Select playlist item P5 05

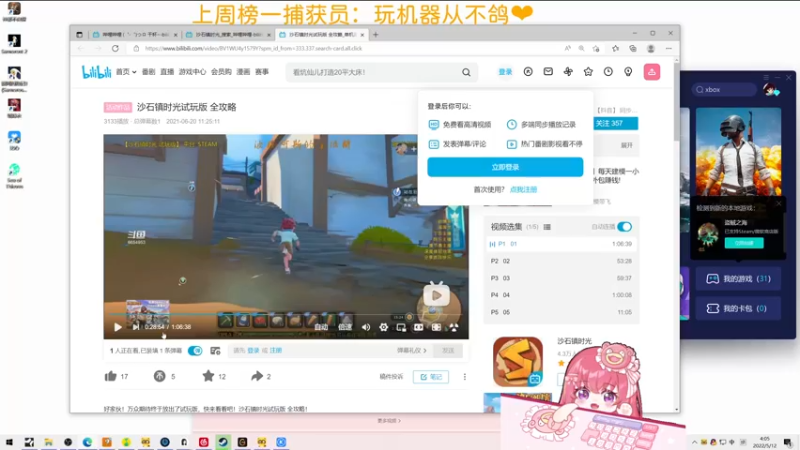pos(561,312)
